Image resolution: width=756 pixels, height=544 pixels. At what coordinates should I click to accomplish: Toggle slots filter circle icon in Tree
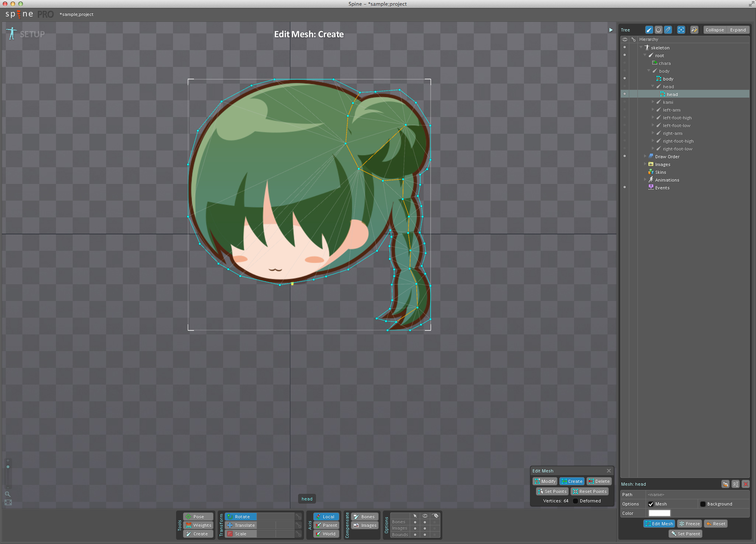pos(658,30)
